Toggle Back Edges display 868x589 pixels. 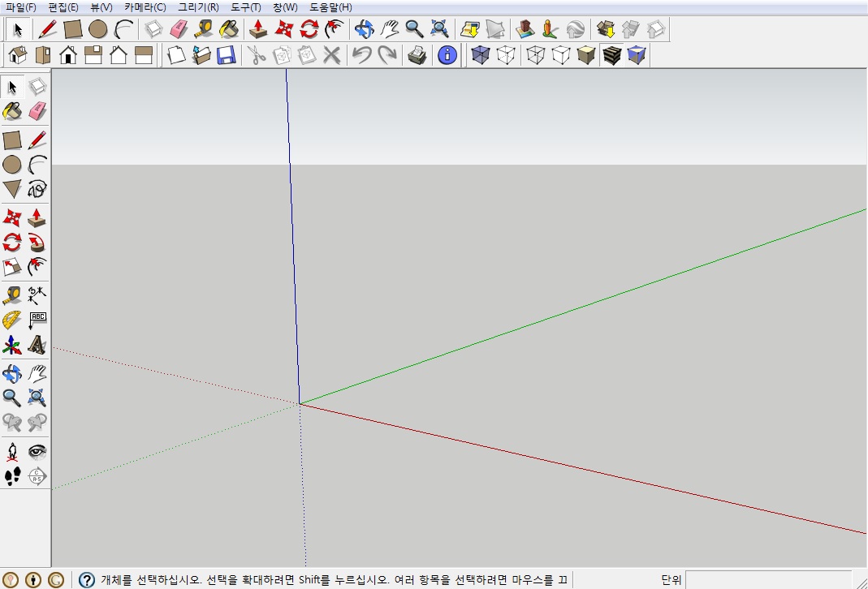coord(505,54)
